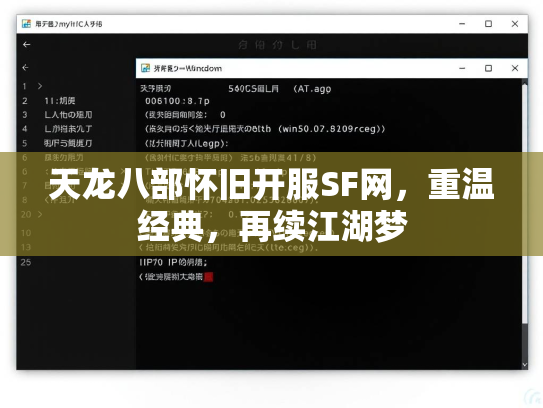The width and height of the screenshot is (543, 408).
Task: Click the '(AT.ago' text in first console line
Action: tap(312, 89)
